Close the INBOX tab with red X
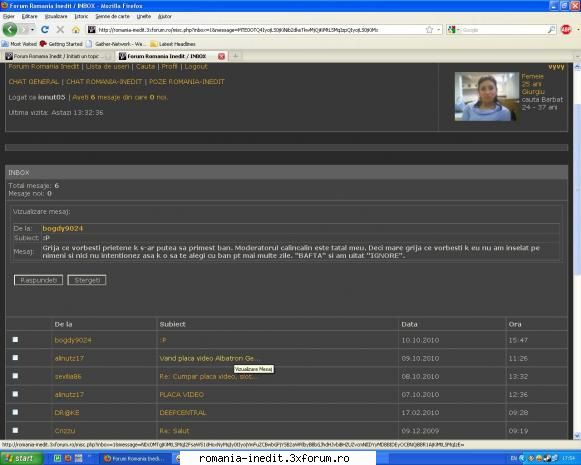 [x=221, y=56]
